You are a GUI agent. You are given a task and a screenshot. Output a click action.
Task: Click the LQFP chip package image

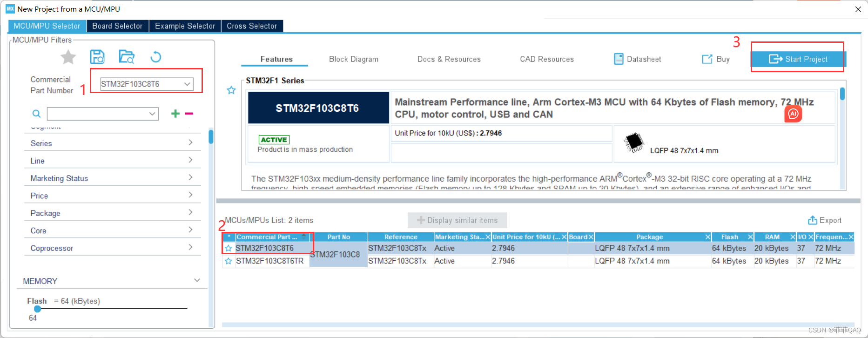click(x=633, y=142)
